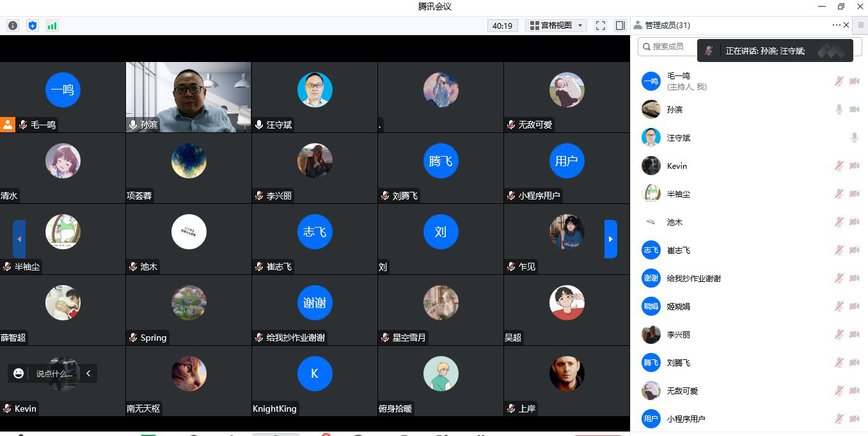Collapse the chat bar arrow
This screenshot has width=868, height=436.
tap(88, 373)
